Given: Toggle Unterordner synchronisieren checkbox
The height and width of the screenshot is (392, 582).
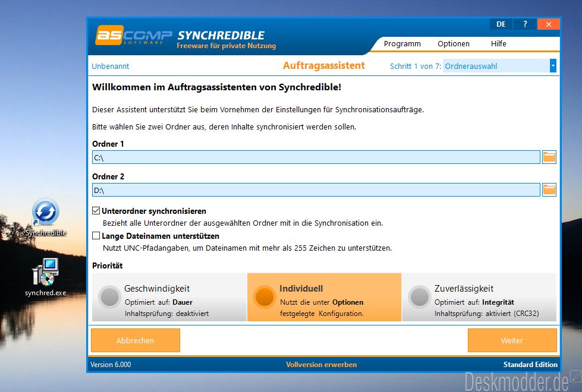Looking at the screenshot, I should [96, 211].
